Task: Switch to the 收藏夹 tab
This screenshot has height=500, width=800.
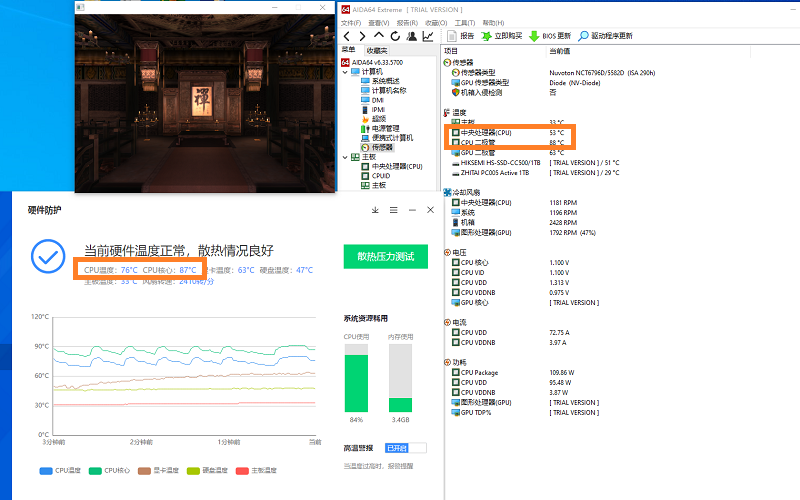Action: pos(377,51)
